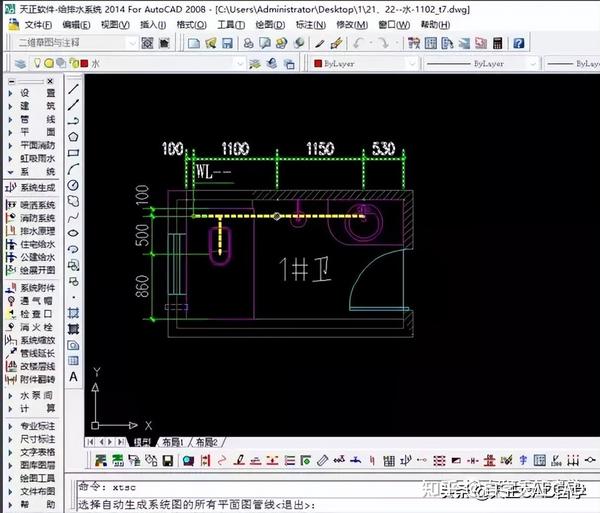
Task: Click the Save icon in toolbar
Action: click(227, 43)
